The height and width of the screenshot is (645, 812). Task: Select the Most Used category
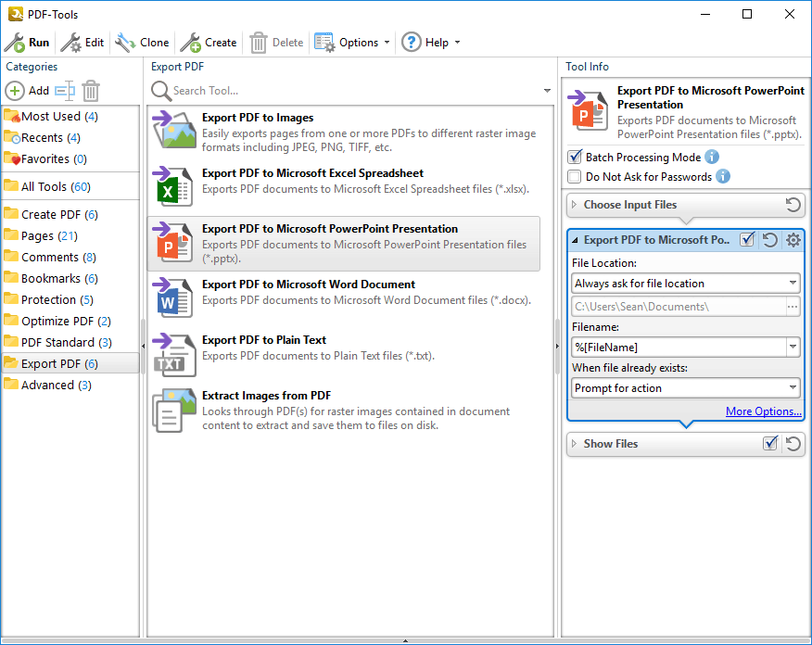click(70, 117)
